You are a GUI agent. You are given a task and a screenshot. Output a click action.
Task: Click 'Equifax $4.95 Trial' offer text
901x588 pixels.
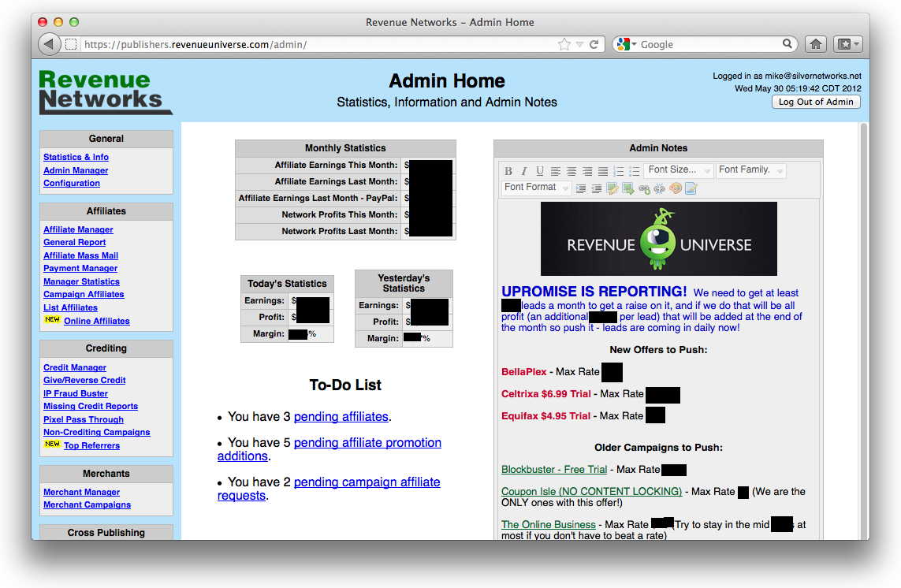(x=546, y=415)
